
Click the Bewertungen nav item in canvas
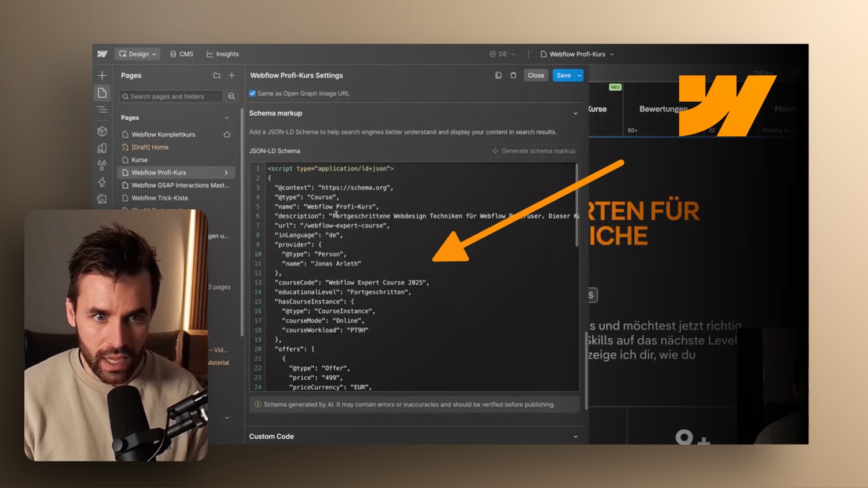[663, 109]
